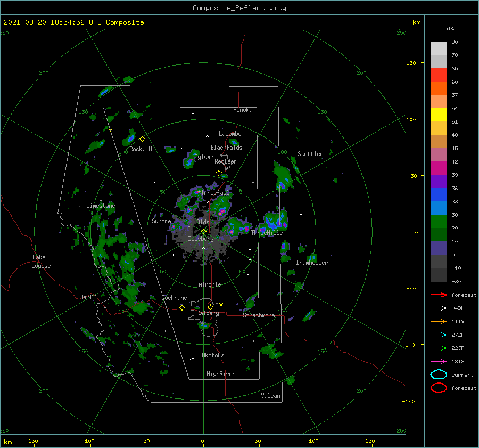The width and height of the screenshot is (479, 448).
Task: Click the yellow diamond marker near RockyMH
Action: tap(142, 139)
